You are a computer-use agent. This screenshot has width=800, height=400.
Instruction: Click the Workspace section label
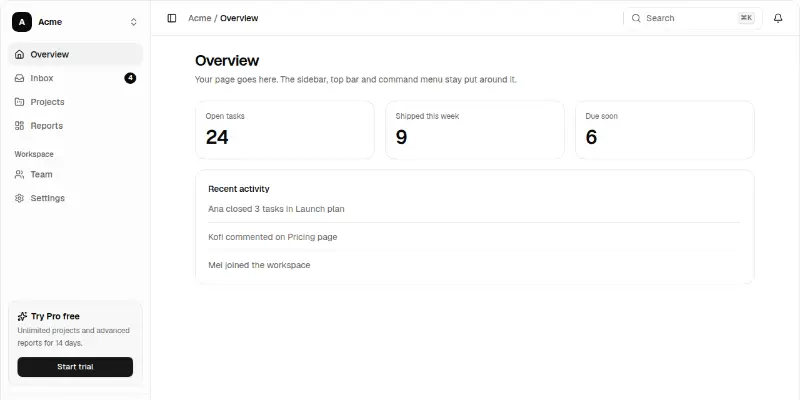34,154
